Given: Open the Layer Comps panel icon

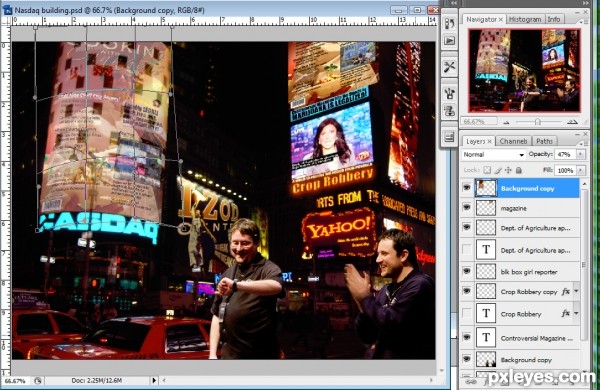Looking at the screenshot, I should tap(449, 137).
